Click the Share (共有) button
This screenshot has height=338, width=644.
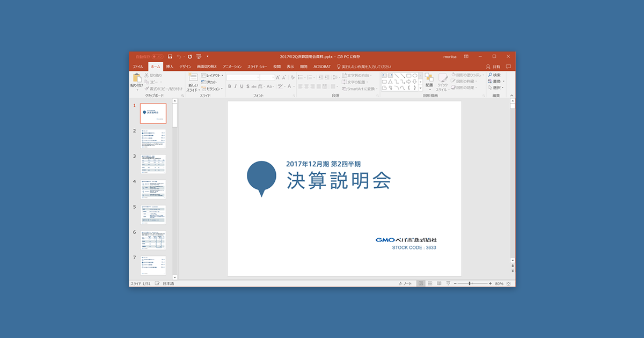[493, 67]
